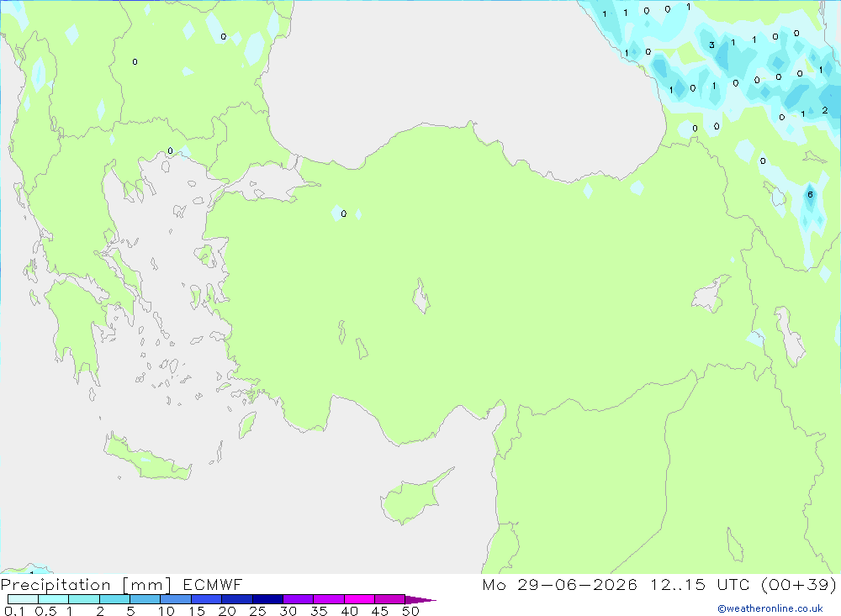
Task: Click the weatheronline.co.uk copyright link
Action: click(770, 608)
